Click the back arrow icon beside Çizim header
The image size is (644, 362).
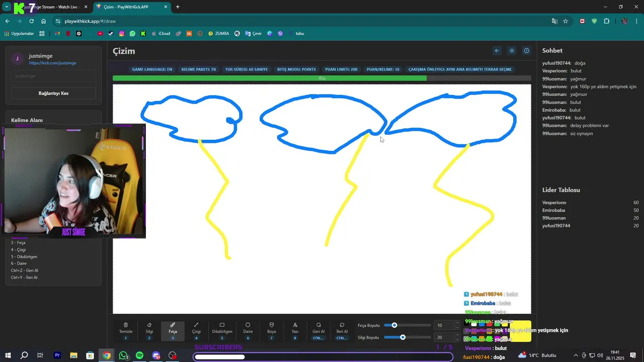coord(497,51)
